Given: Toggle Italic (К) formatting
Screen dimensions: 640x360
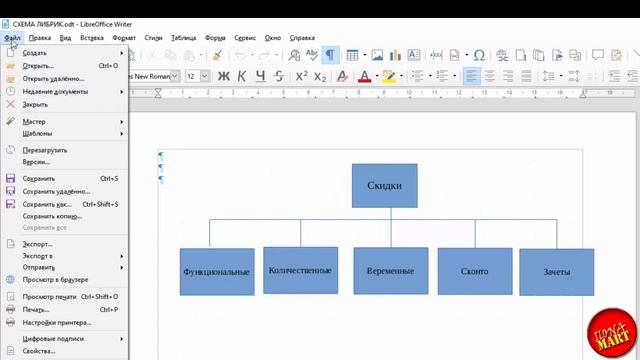Looking at the screenshot, I should (242, 76).
